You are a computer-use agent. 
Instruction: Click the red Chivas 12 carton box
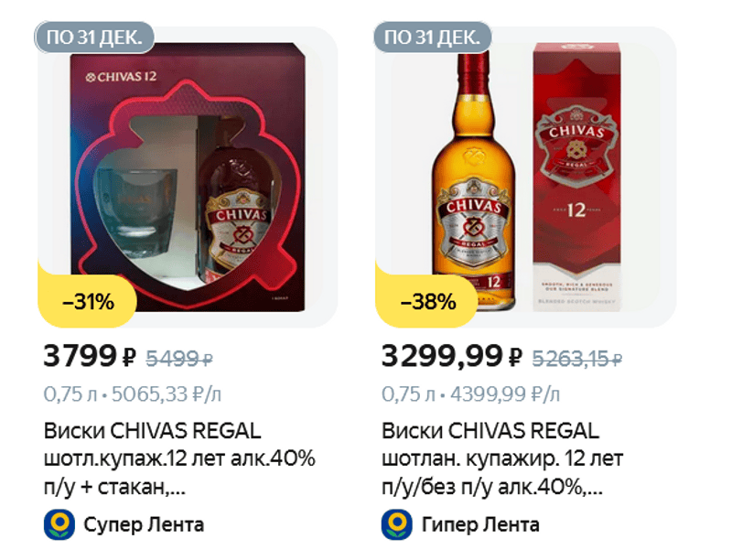(577, 178)
